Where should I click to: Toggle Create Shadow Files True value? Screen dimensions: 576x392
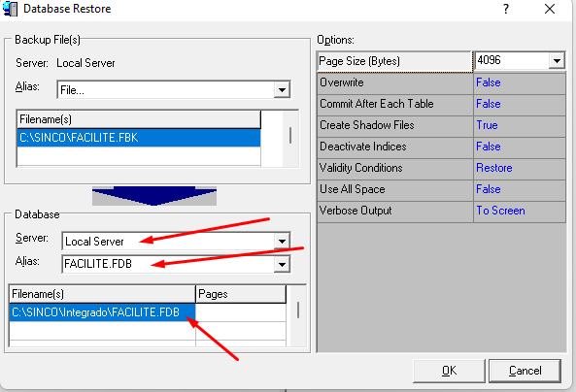click(x=519, y=125)
